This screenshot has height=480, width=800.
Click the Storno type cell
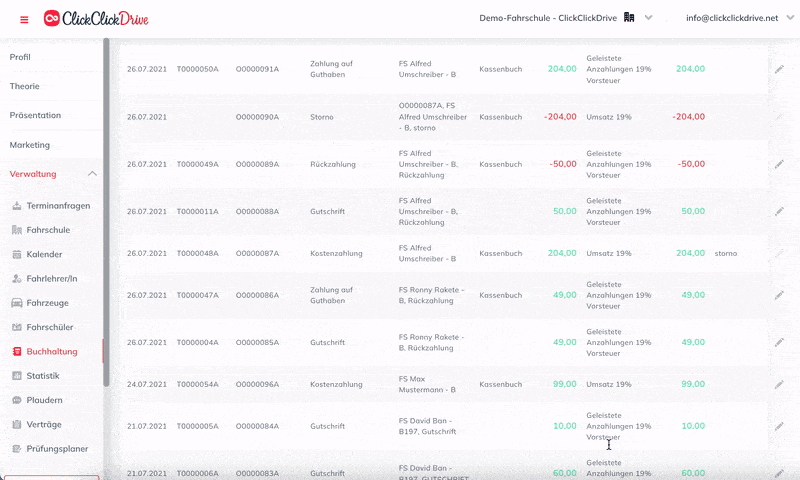321,117
